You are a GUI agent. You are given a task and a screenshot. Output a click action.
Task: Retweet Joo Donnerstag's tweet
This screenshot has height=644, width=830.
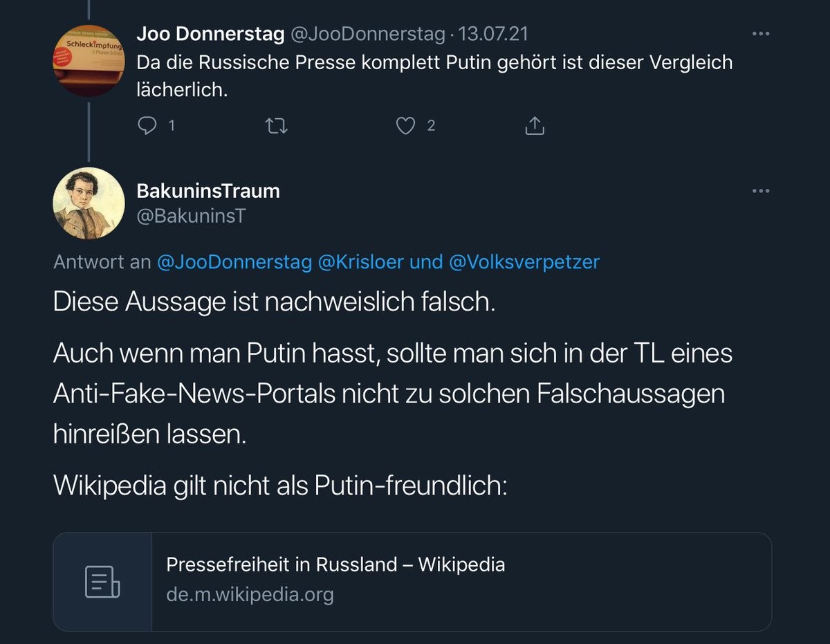[x=277, y=125]
